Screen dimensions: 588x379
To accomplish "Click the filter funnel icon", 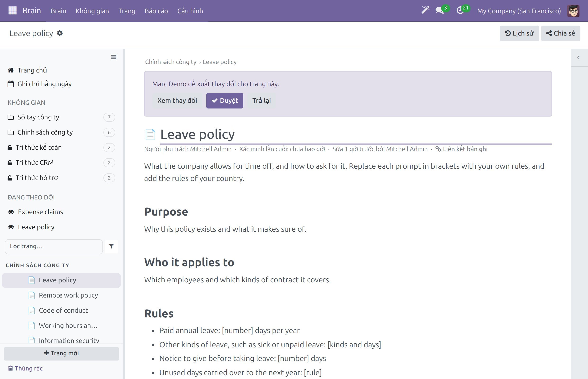I will (111, 246).
